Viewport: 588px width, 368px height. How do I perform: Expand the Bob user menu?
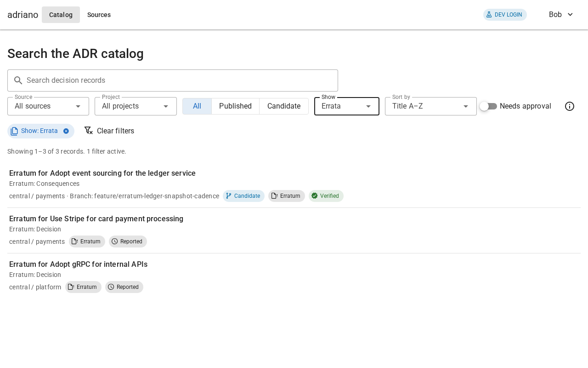[x=561, y=15]
